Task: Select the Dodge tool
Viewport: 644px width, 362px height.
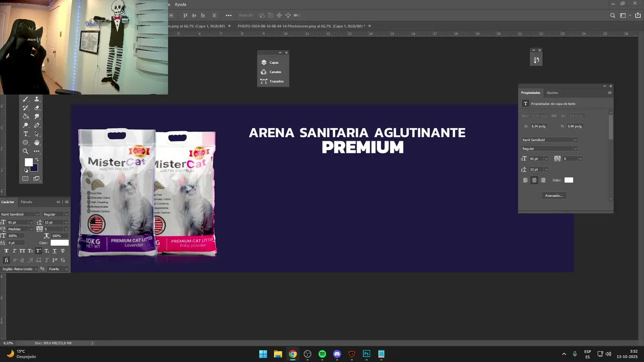Action: (25, 125)
